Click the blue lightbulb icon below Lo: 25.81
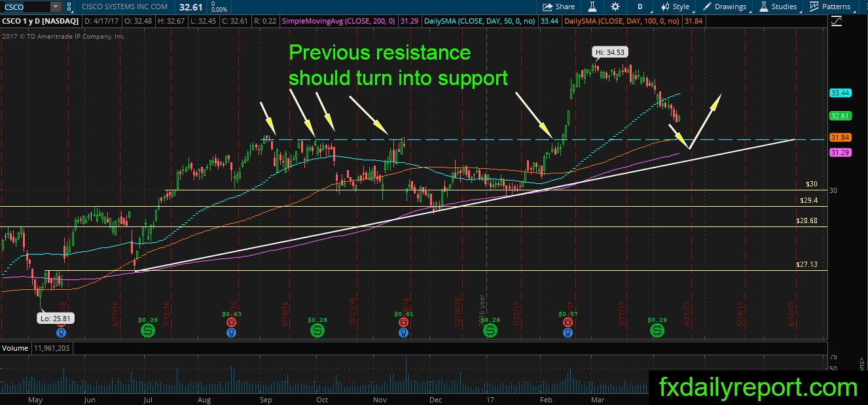This screenshot has width=868, height=405. tap(61, 332)
